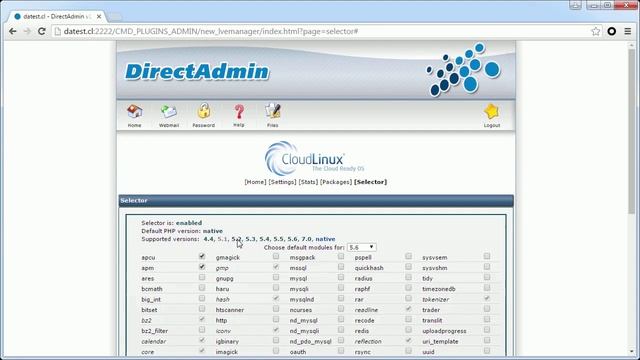The image size is (640, 360).
Task: Toggle the tokenizer module checkbox
Action: (487, 298)
